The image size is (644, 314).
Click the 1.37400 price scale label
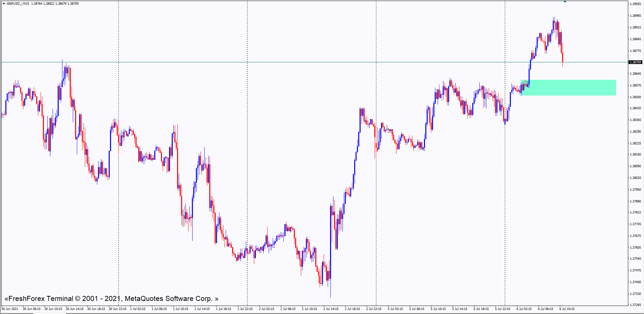(x=635, y=282)
